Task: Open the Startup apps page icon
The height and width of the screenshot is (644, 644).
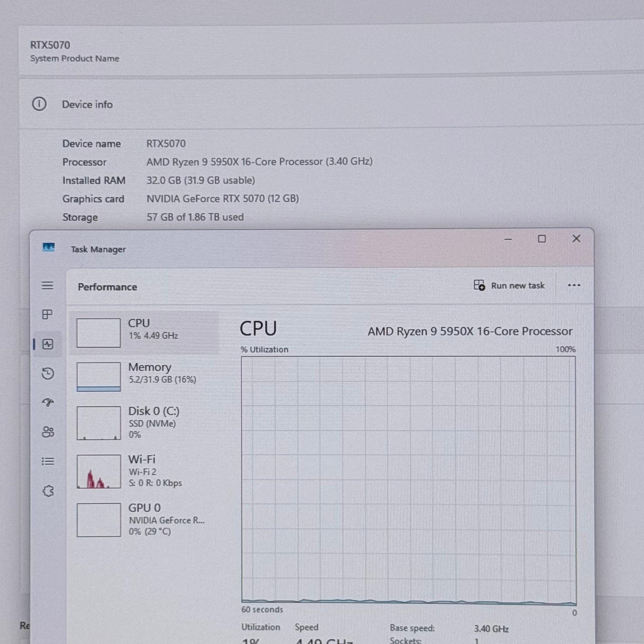Action: tap(48, 402)
